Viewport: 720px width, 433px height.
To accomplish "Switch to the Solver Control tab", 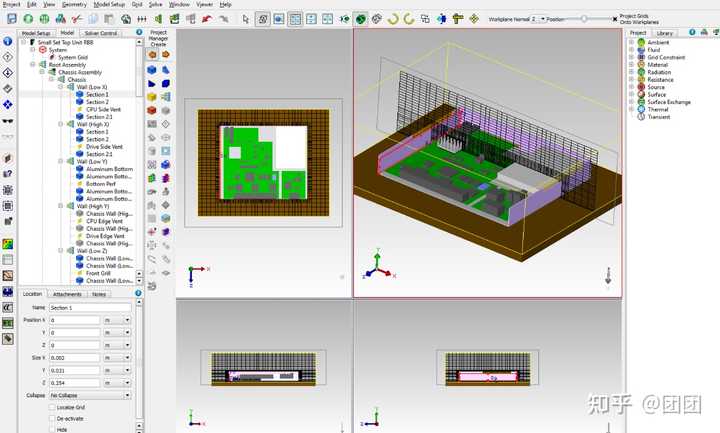I will click(x=101, y=33).
